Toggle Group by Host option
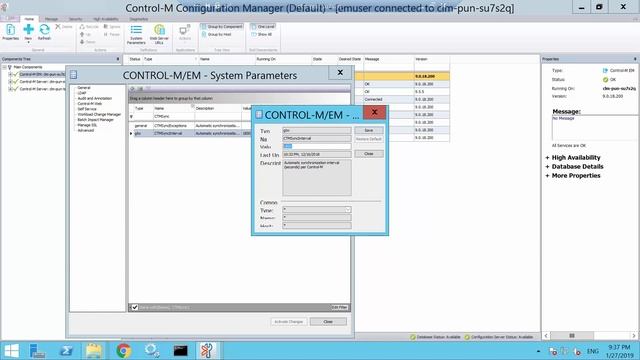 217,34
